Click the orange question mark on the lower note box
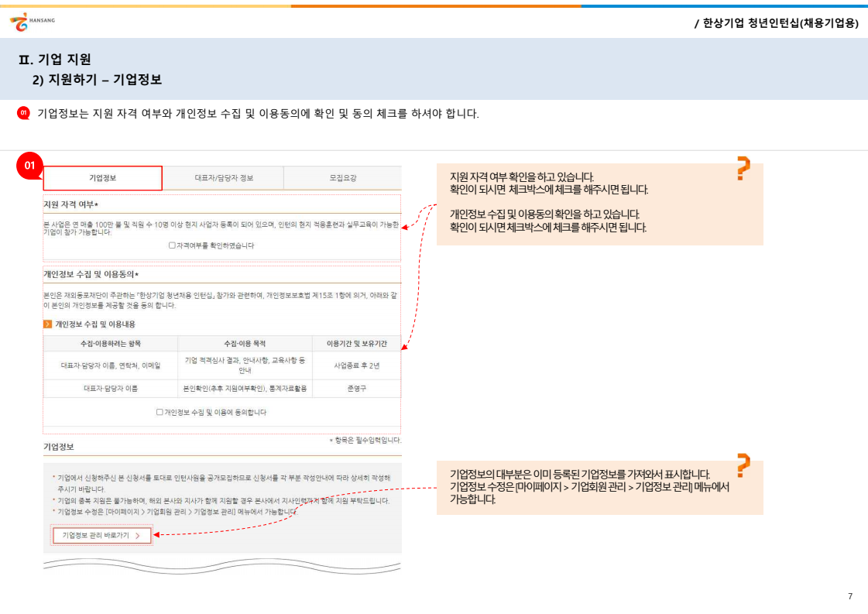 (x=743, y=465)
